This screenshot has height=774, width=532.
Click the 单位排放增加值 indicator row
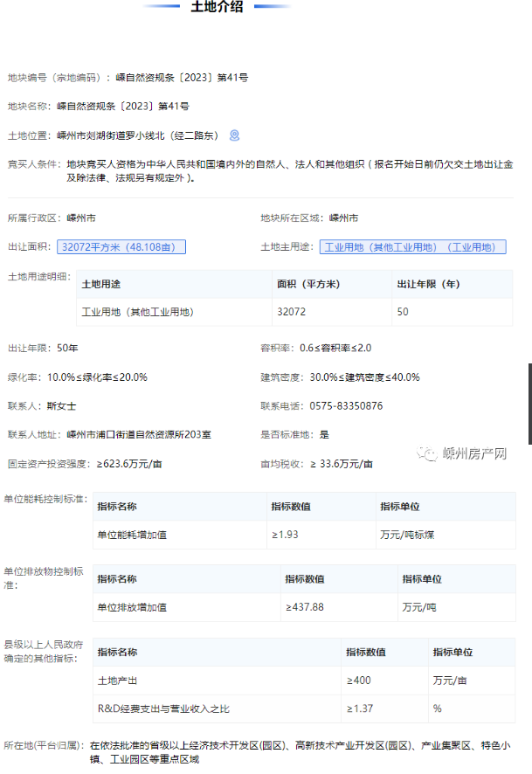(132, 606)
